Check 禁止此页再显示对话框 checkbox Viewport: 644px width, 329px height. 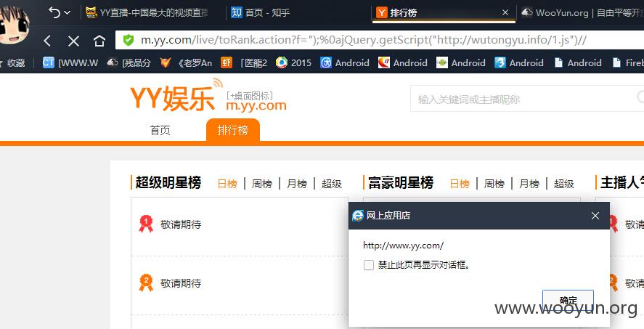pos(368,265)
